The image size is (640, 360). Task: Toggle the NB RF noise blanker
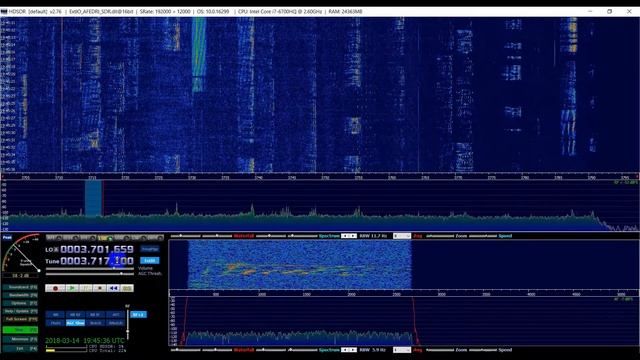[x=75, y=315]
